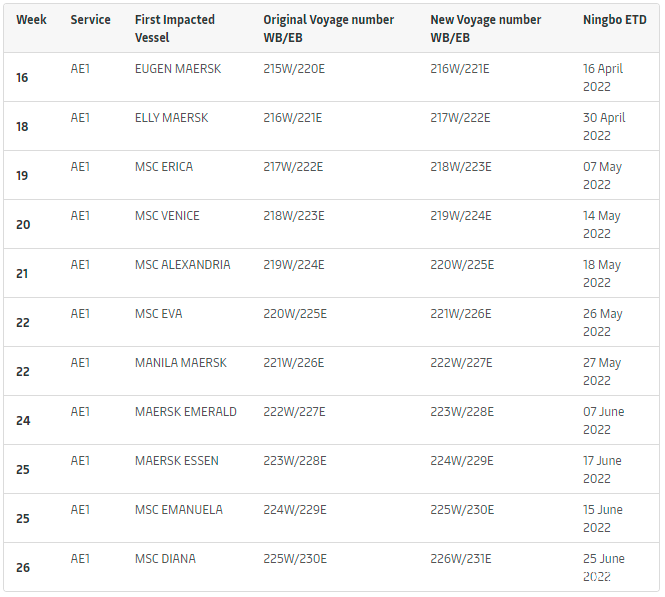Select the EUGEN MAERSK vessel cell

178,69
